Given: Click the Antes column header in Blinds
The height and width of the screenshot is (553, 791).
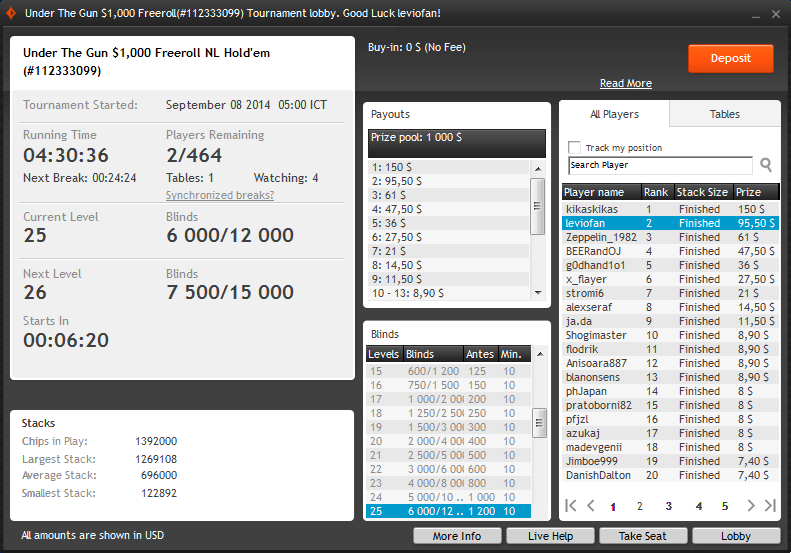Looking at the screenshot, I should click(480, 354).
